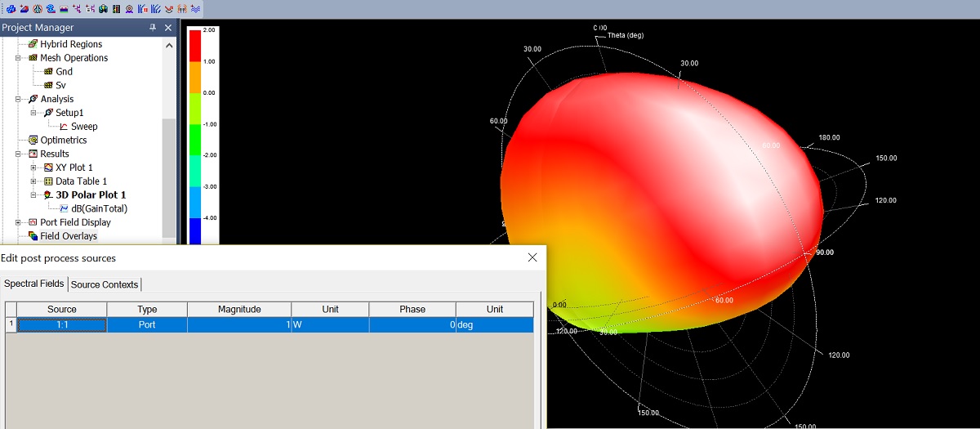
Task: Click the red band in color legend
Action: [194, 45]
